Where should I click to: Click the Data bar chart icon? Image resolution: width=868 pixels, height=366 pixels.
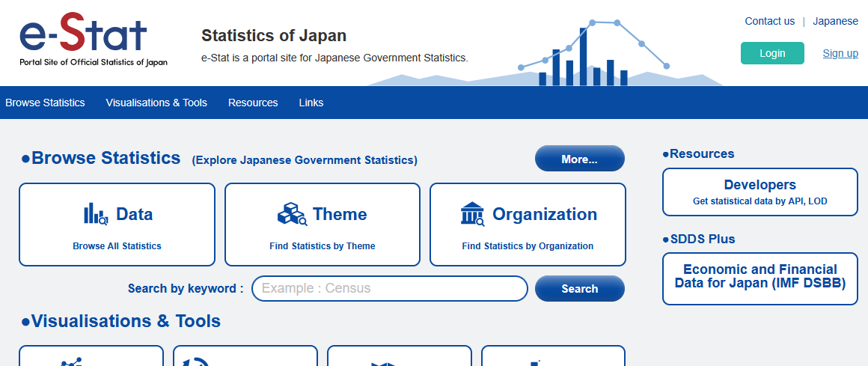pyautogui.click(x=96, y=214)
